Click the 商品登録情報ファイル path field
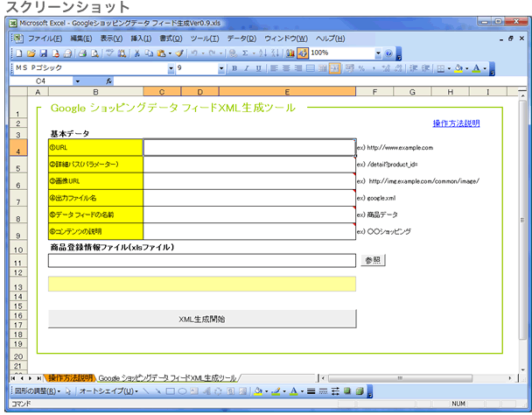The width and height of the screenshot is (532, 415). [202, 261]
